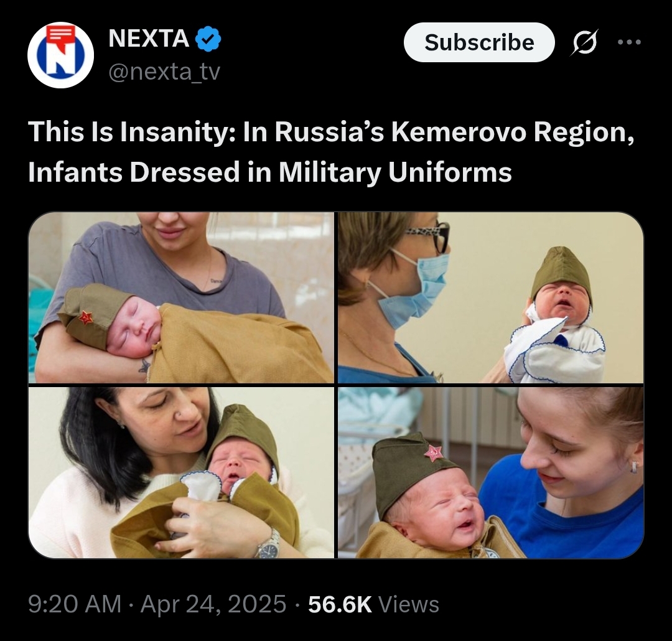Open photo of woman in blue shirt

[x=491, y=472]
